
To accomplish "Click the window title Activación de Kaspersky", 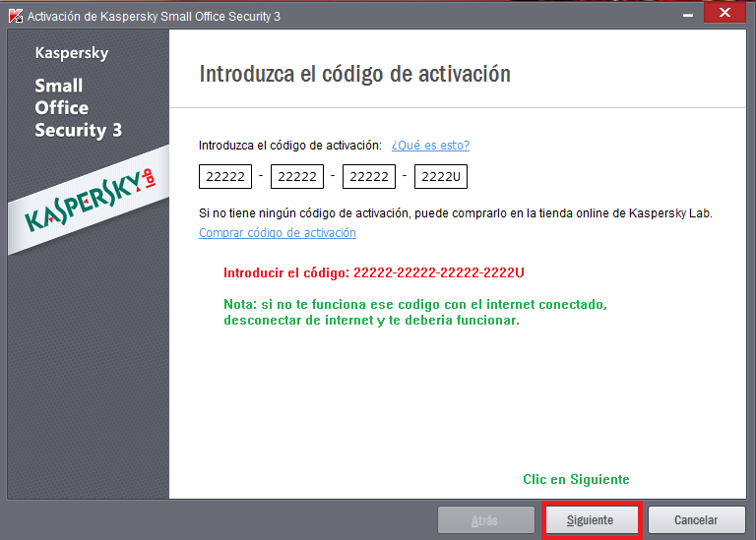I will click(x=154, y=17).
